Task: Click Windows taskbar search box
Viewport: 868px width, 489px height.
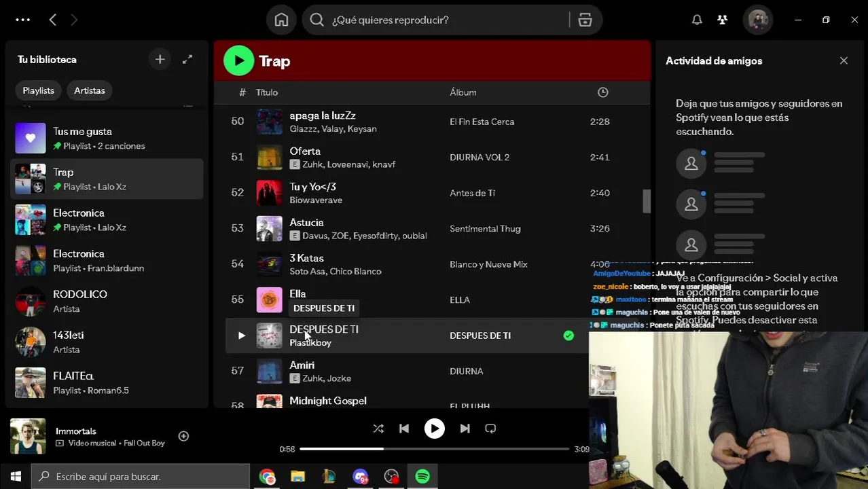Action: click(x=141, y=476)
